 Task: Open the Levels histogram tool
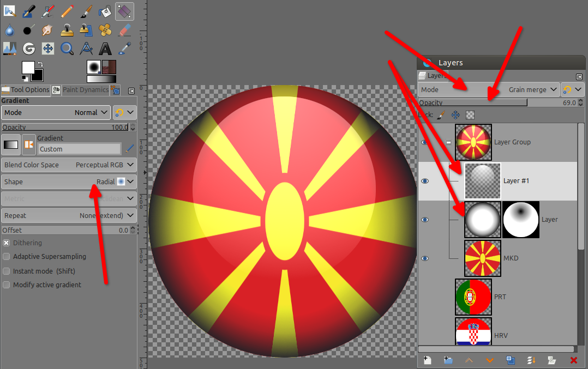point(9,49)
